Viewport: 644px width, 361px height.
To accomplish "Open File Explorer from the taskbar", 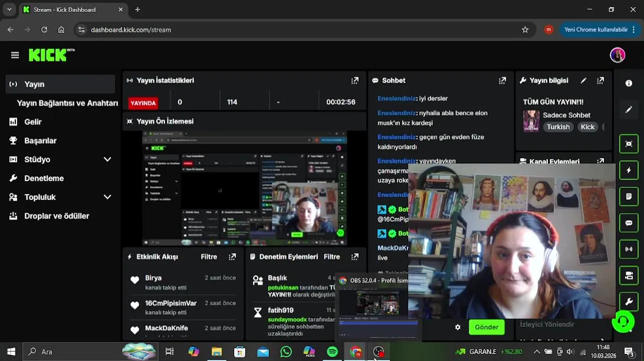I will pyautogui.click(x=217, y=351).
